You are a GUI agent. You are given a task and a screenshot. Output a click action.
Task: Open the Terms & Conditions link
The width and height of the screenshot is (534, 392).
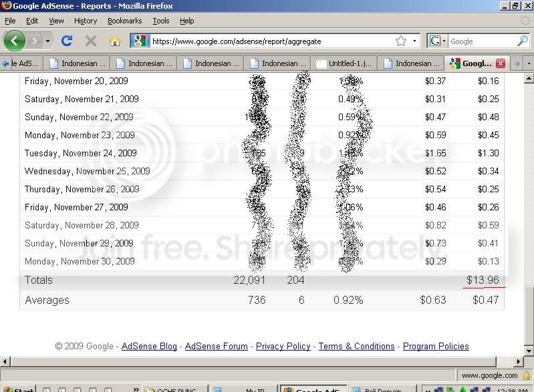357,346
